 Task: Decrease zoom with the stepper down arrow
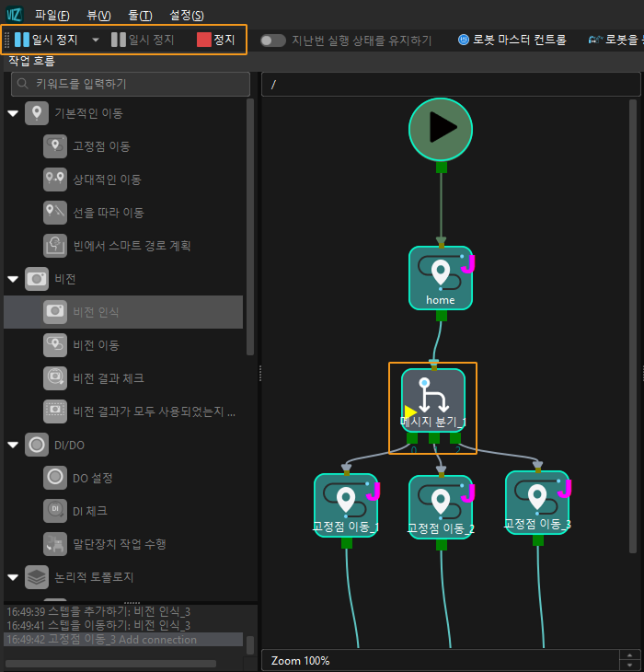629,666
